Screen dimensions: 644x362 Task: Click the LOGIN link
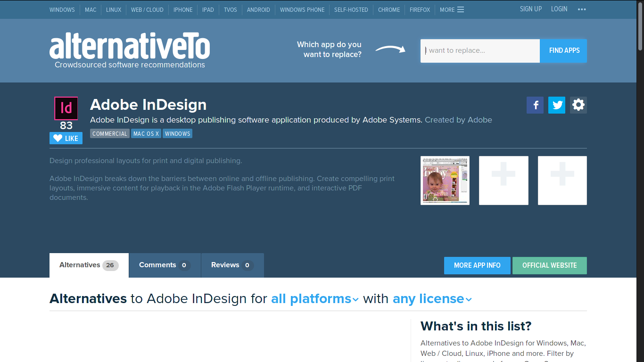(x=559, y=9)
